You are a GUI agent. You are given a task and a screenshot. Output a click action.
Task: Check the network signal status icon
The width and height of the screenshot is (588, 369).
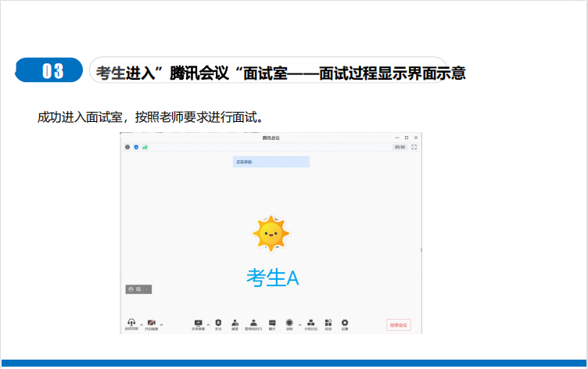(145, 147)
